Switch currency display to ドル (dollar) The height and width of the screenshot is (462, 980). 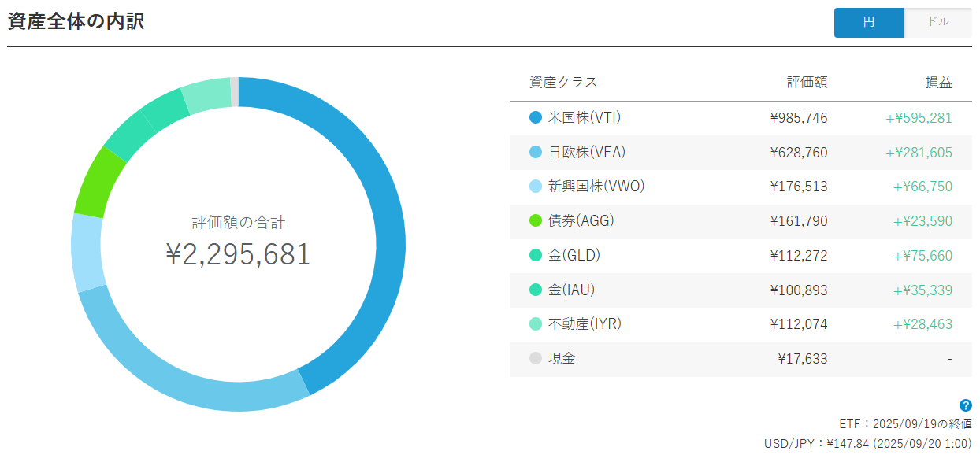pos(937,23)
